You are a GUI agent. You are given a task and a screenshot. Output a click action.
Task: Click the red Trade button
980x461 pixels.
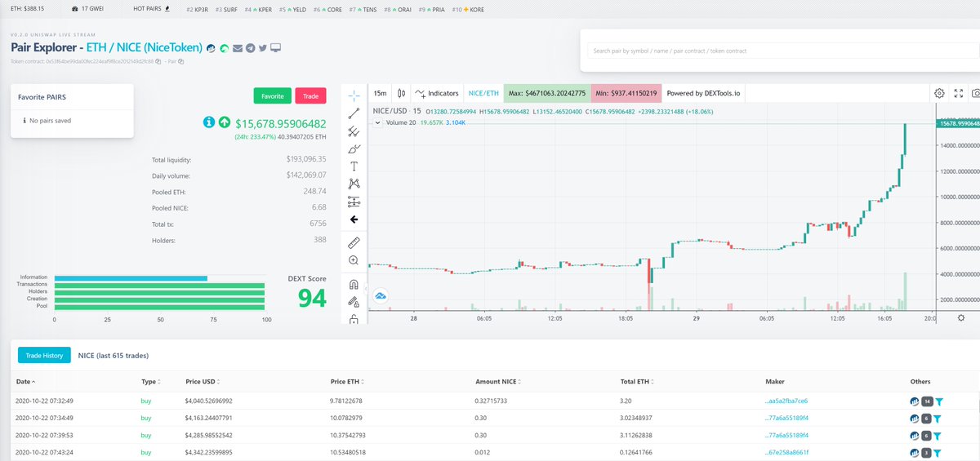point(310,95)
